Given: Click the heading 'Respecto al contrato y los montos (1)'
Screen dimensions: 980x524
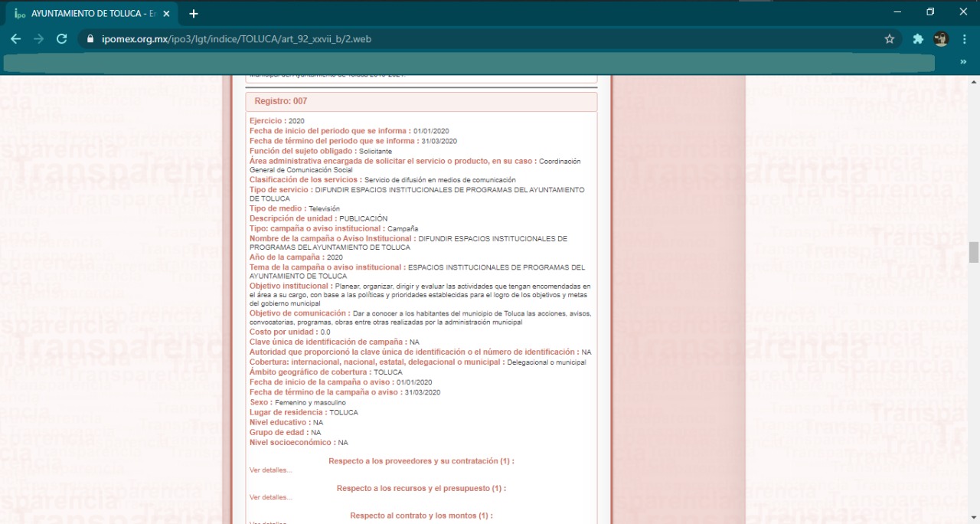Looking at the screenshot, I should 421,516.
